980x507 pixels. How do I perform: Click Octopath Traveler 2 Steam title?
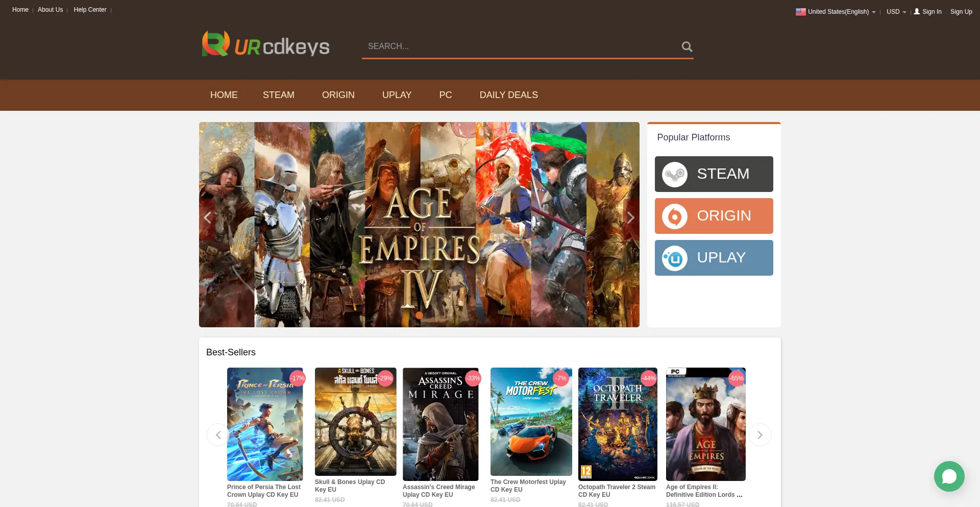coord(617,491)
